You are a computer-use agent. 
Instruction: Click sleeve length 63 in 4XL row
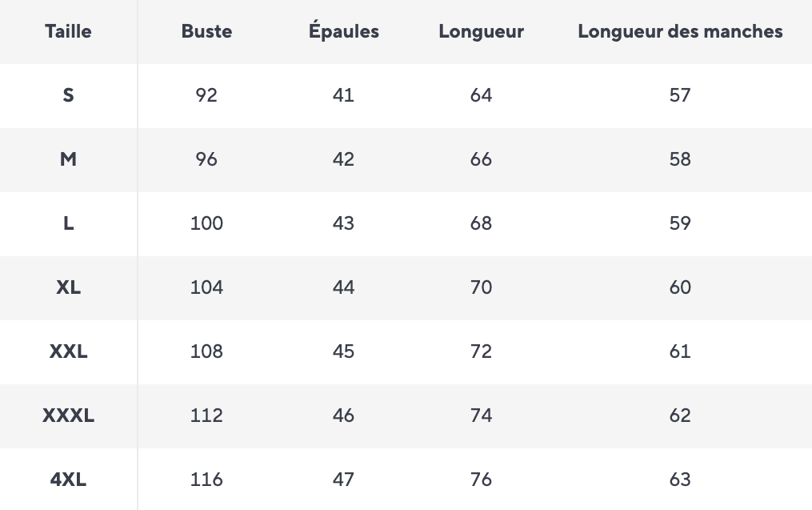click(x=680, y=480)
